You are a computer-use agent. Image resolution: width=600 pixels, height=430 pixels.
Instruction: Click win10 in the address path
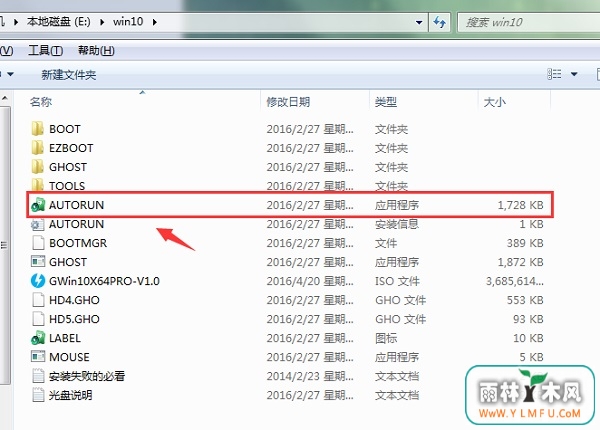pos(128,21)
